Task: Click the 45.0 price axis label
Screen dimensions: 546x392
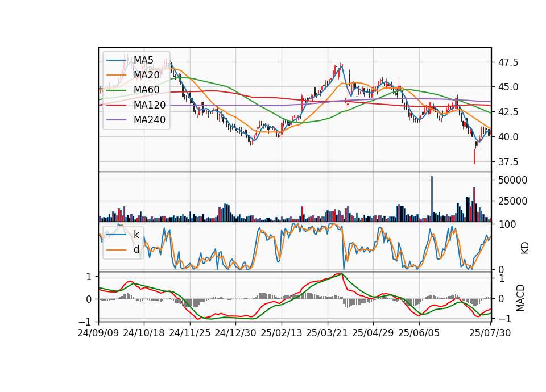Action: coord(508,87)
